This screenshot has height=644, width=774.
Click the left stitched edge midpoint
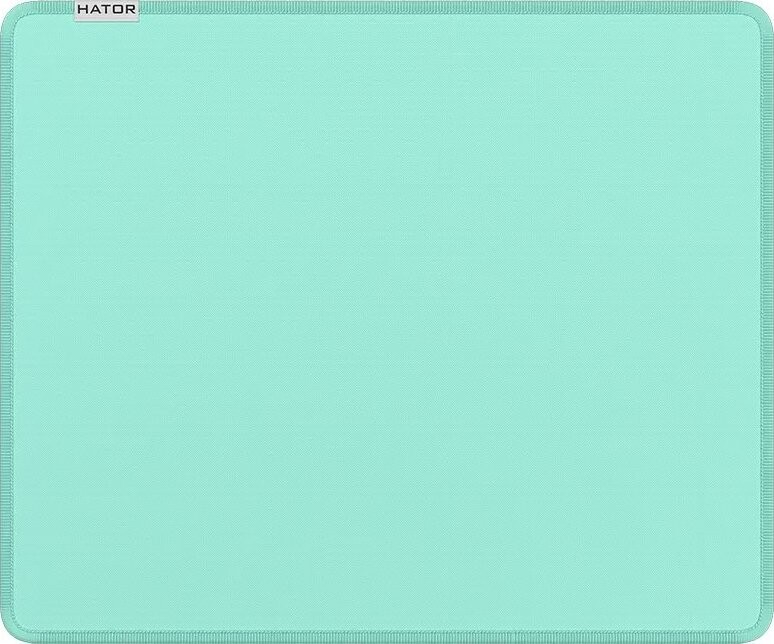[x=6, y=322]
